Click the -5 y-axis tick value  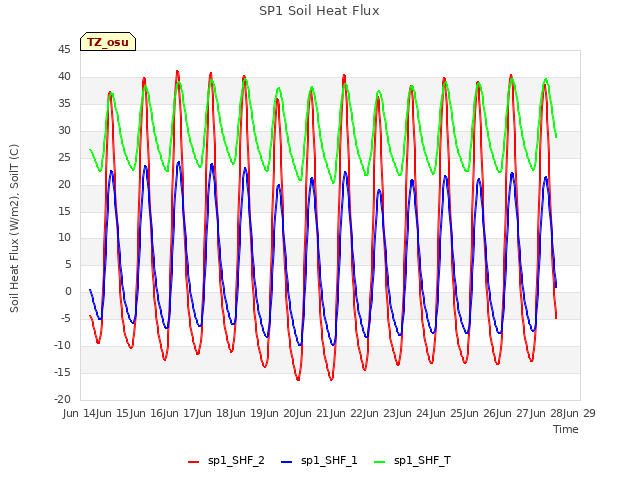66,318
